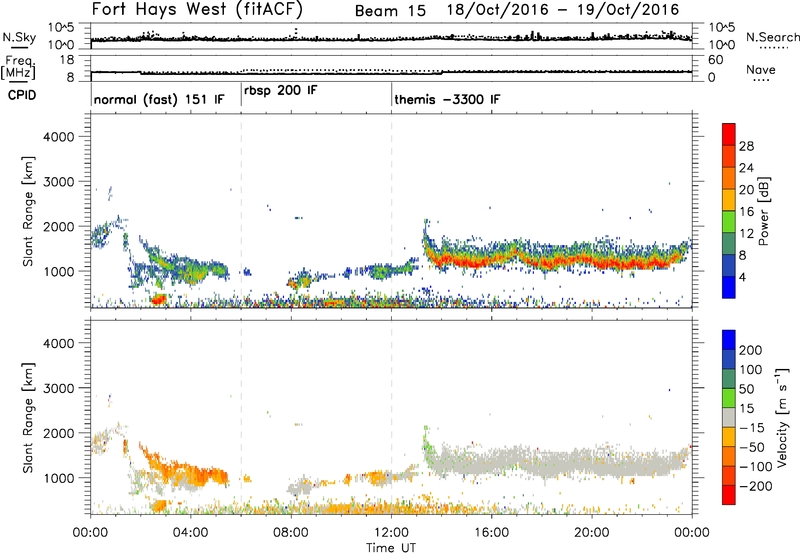Select the "normal (fast) 151 IF" CPID entry
The height and width of the screenshot is (554, 800).
159,99
